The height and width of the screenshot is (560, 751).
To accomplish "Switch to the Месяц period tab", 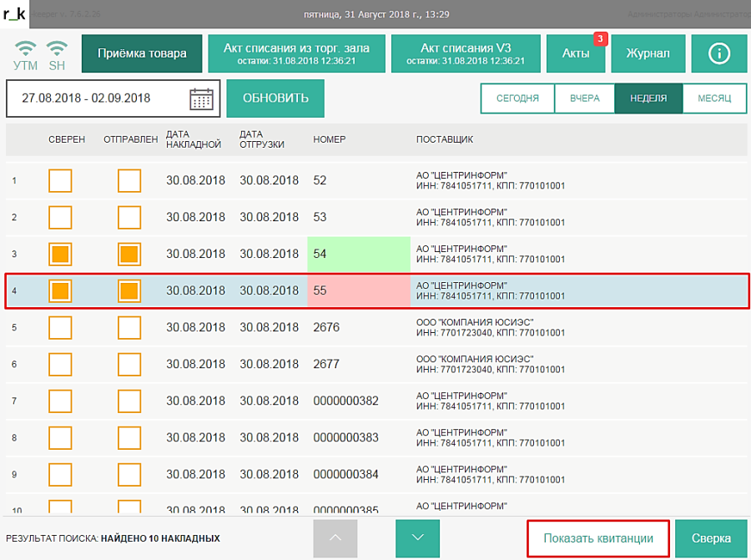I will [714, 98].
